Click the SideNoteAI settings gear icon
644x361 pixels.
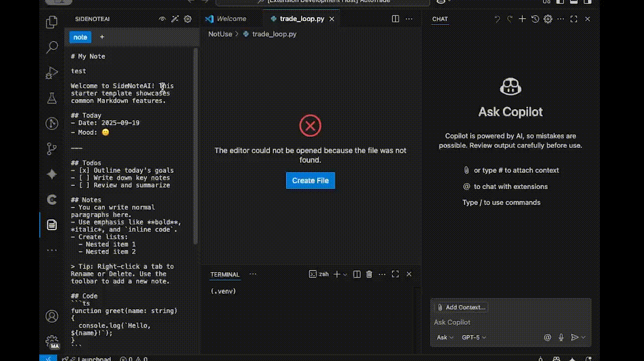point(188,19)
